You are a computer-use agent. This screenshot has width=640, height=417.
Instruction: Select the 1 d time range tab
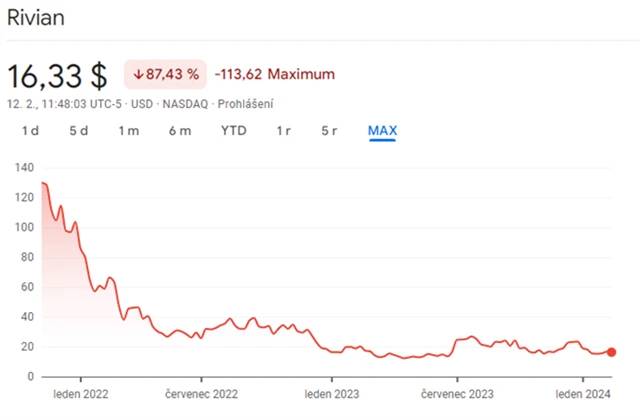point(30,131)
